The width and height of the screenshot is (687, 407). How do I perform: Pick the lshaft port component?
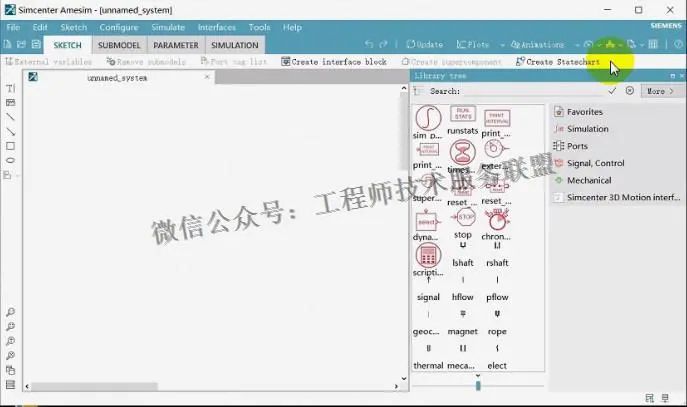pyautogui.click(x=463, y=255)
